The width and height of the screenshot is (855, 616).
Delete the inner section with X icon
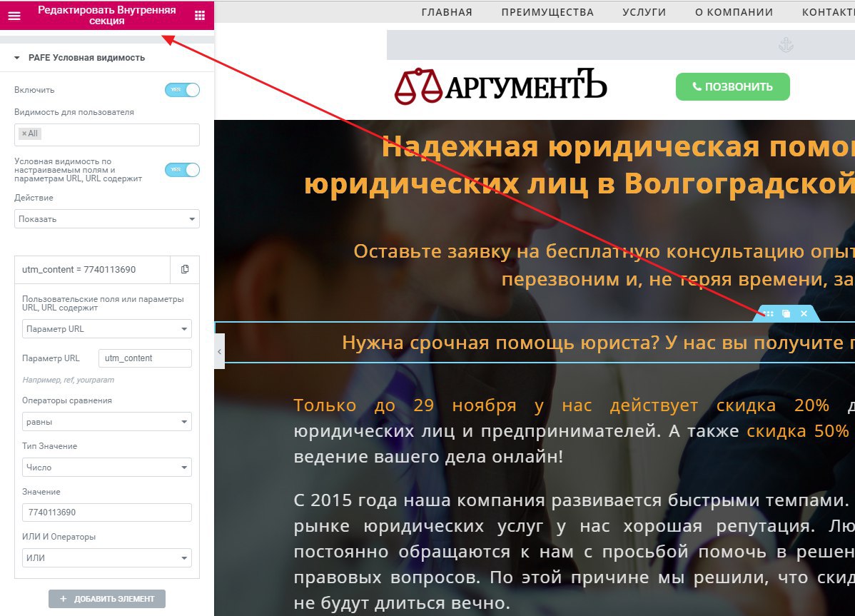point(804,313)
